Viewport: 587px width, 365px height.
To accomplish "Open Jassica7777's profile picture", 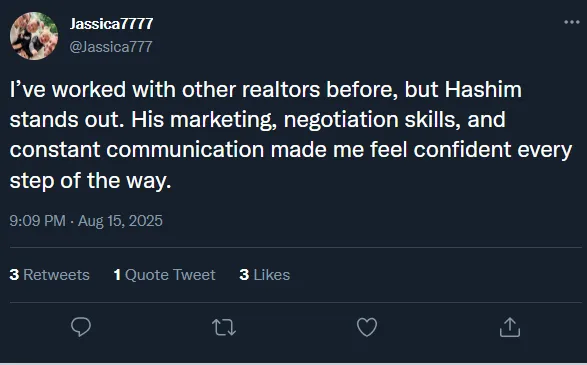I will (x=34, y=36).
